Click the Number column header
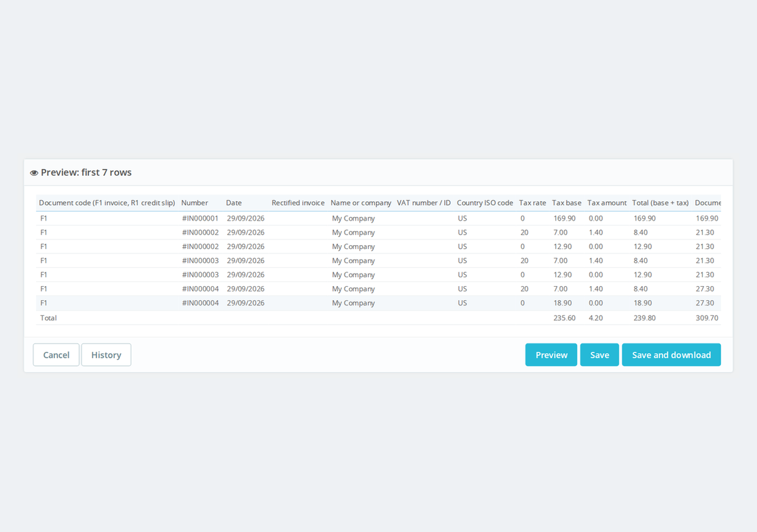 [194, 203]
